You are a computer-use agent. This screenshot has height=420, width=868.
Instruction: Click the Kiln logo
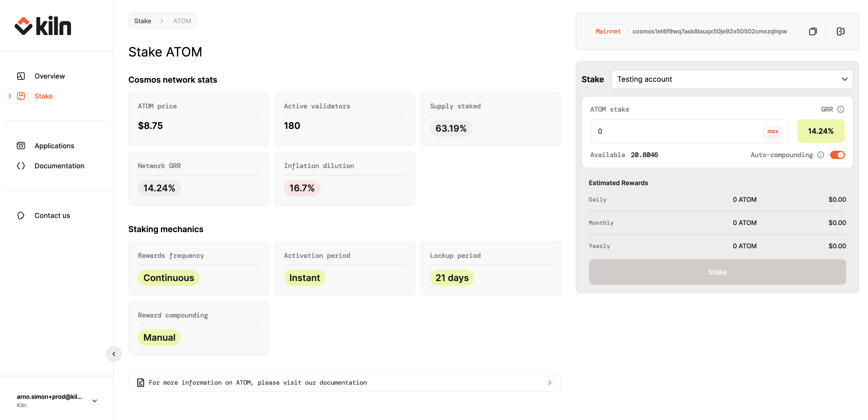(x=43, y=26)
